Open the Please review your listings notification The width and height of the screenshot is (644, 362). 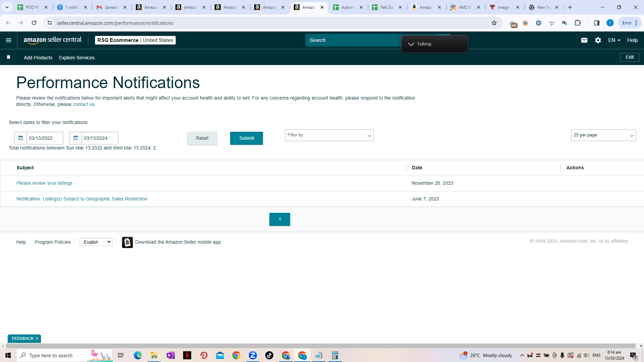tap(44, 183)
